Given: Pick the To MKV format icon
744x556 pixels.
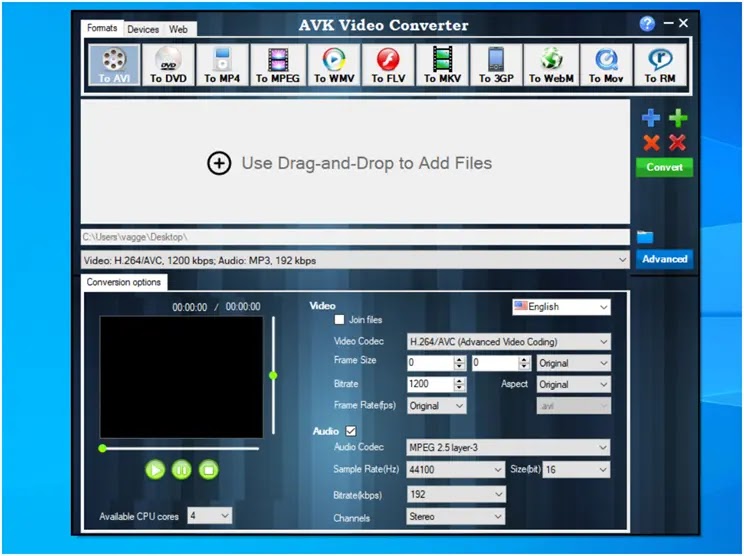Looking at the screenshot, I should pos(442,65).
